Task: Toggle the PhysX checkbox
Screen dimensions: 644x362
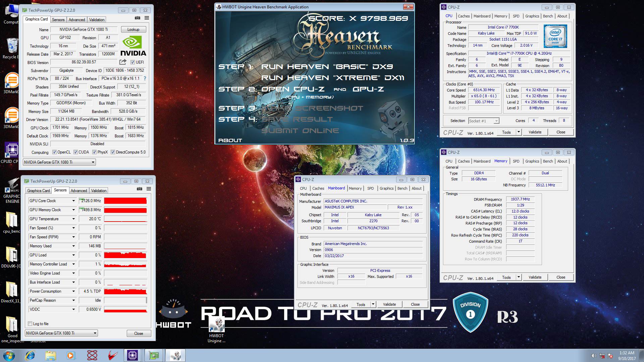Action: pyautogui.click(x=95, y=152)
